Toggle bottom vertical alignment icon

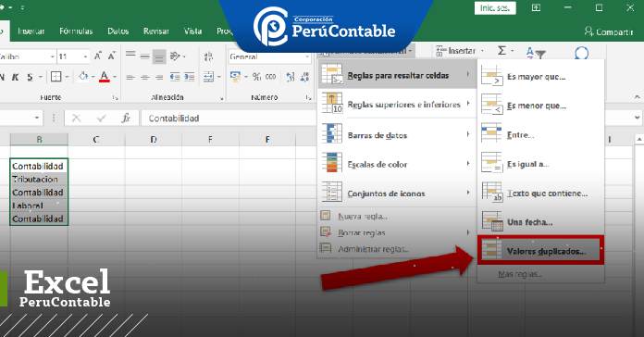click(159, 57)
